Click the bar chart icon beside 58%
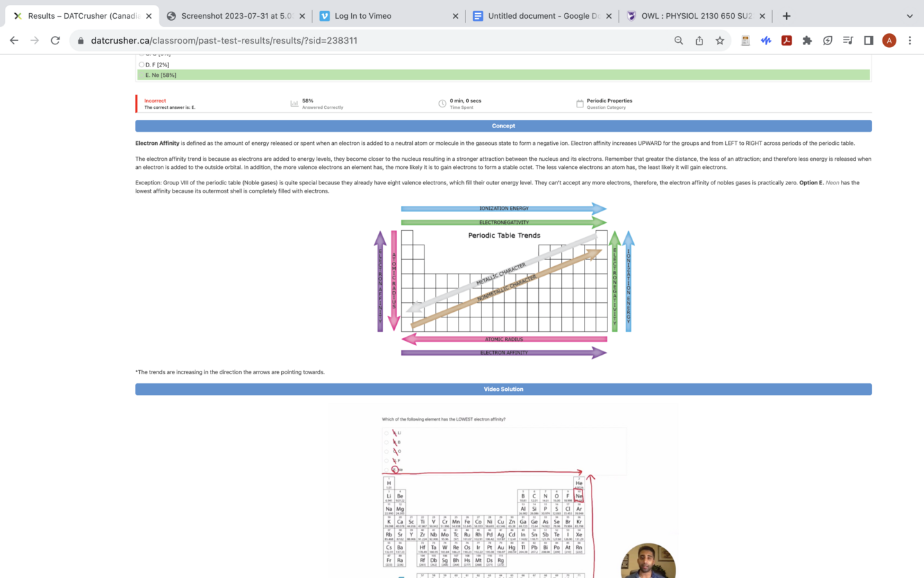 294,104
